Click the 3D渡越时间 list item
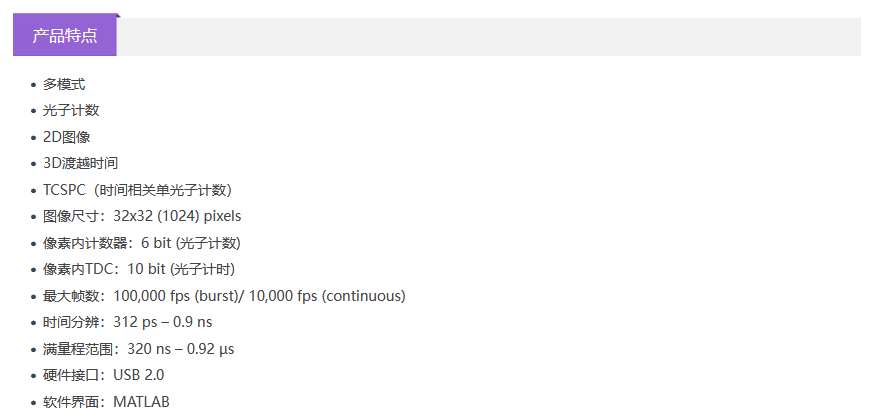The image size is (889, 416). pos(80,163)
